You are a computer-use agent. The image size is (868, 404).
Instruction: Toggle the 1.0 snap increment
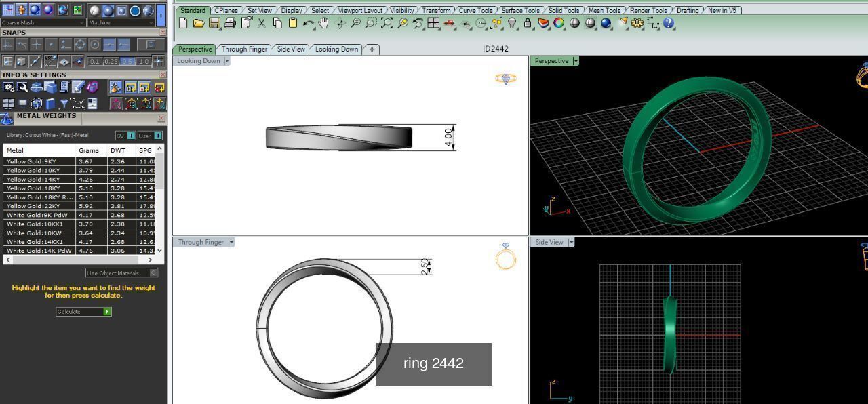pyautogui.click(x=143, y=62)
